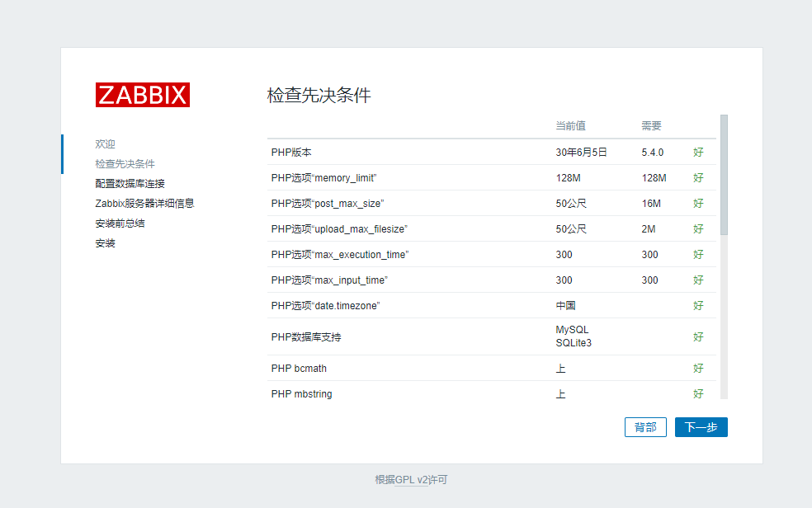Image resolution: width=812 pixels, height=508 pixels.
Task: Click the PHP数据库支持 row label
Action: pyautogui.click(x=306, y=337)
